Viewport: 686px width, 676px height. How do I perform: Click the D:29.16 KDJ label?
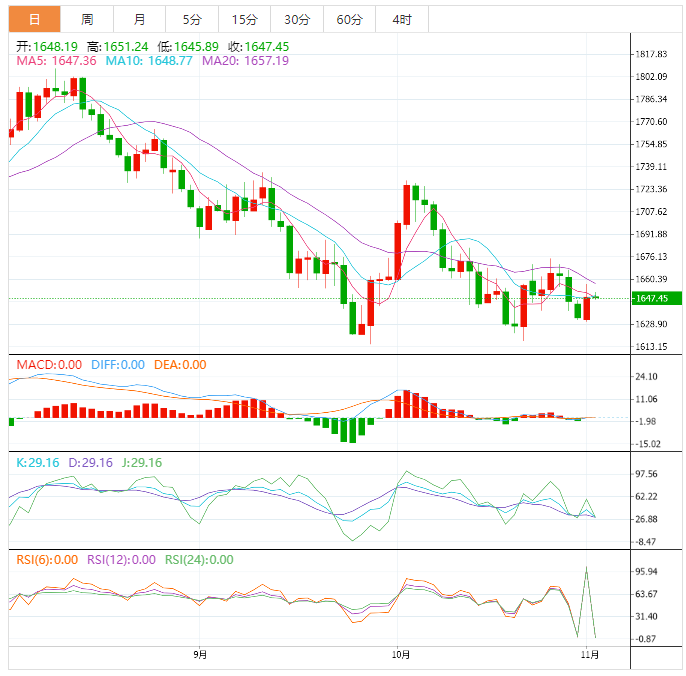(x=91, y=462)
